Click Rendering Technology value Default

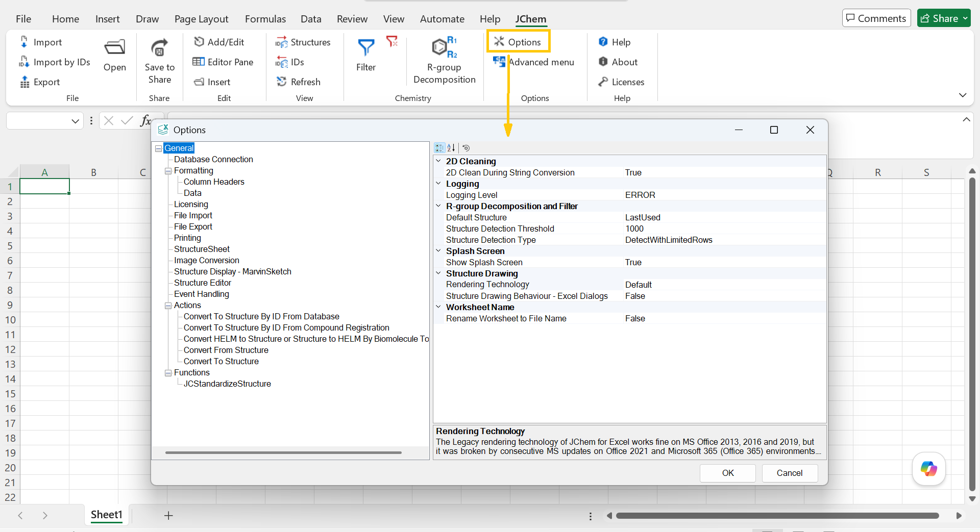coord(639,285)
